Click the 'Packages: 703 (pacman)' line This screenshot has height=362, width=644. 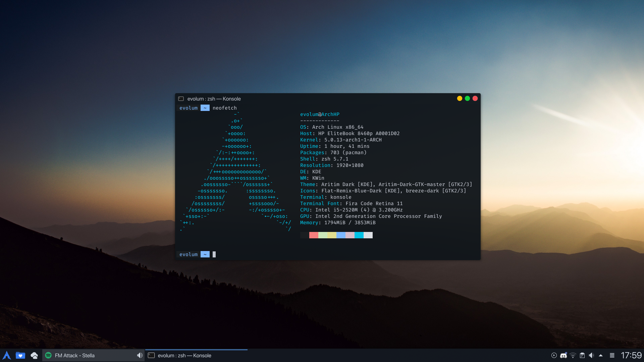(x=333, y=153)
